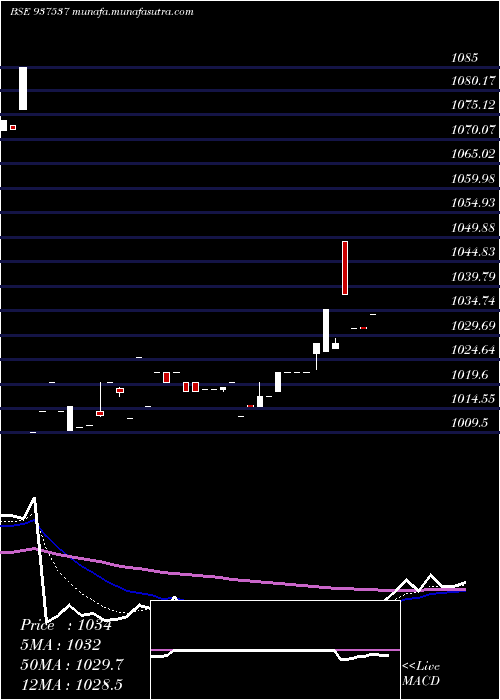Click the 1039.79 price axis label
500x700 pixels.
[x=473, y=276]
